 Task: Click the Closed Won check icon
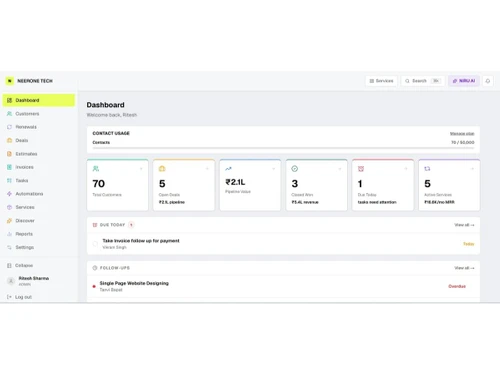point(295,169)
